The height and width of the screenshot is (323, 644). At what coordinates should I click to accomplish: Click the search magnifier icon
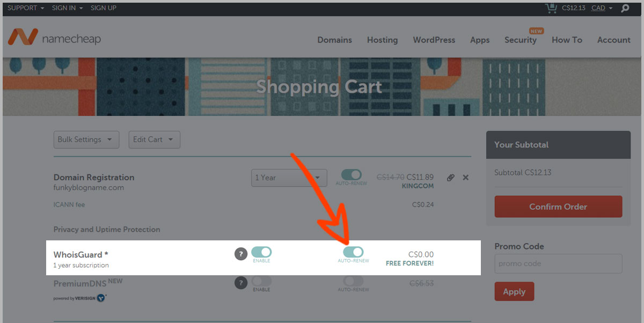click(625, 8)
